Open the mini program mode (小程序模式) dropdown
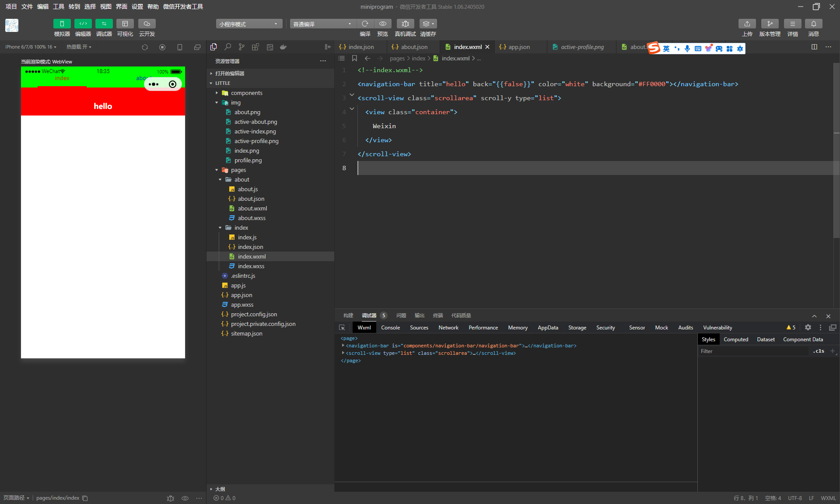The height and width of the screenshot is (504, 840). tap(248, 24)
